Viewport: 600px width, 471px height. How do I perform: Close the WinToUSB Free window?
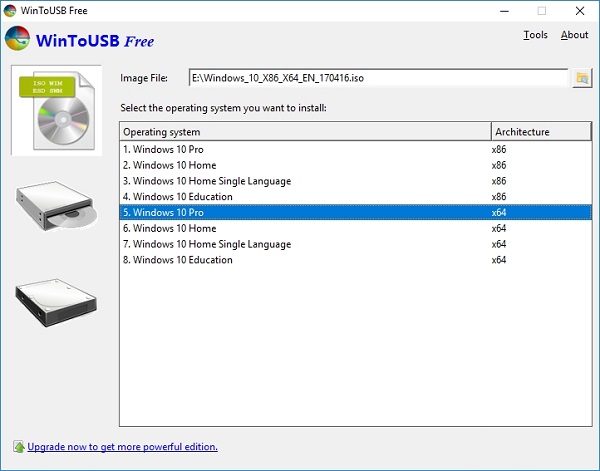(580, 11)
